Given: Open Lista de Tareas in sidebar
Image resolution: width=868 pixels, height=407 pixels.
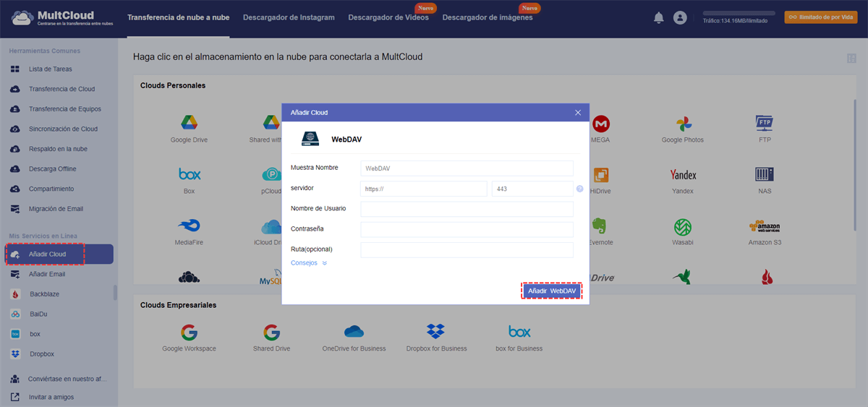Looking at the screenshot, I should tap(58, 69).
